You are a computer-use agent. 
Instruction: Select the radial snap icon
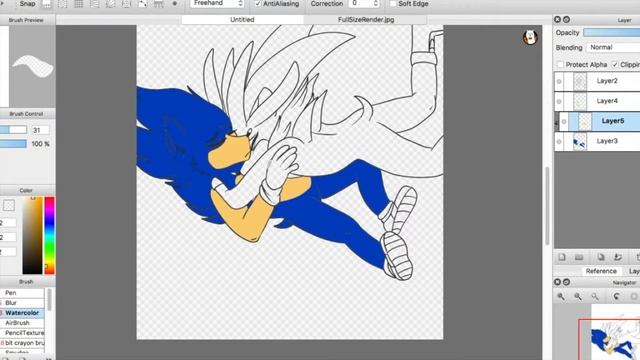click(x=111, y=4)
